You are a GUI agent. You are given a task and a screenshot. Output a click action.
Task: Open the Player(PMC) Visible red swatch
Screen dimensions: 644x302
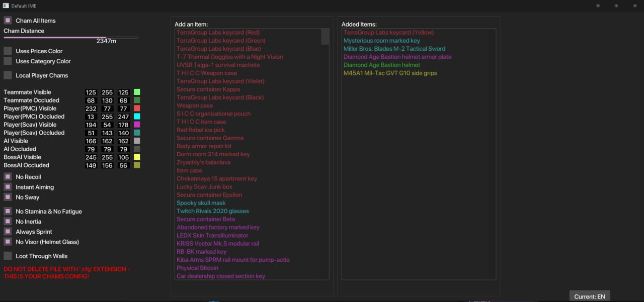coord(137,109)
